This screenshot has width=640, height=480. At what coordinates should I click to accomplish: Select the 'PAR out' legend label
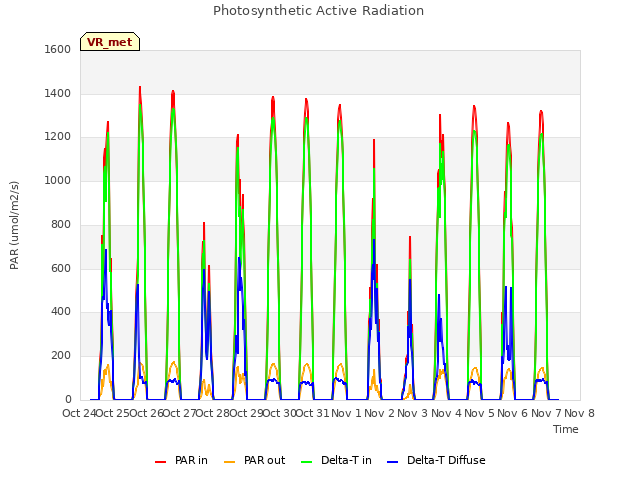(x=264, y=460)
